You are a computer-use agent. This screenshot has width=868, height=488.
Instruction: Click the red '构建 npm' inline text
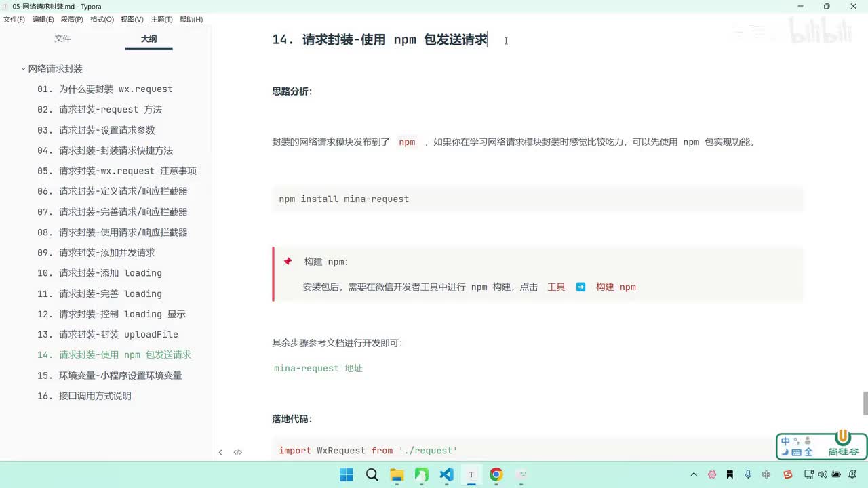pyautogui.click(x=616, y=287)
